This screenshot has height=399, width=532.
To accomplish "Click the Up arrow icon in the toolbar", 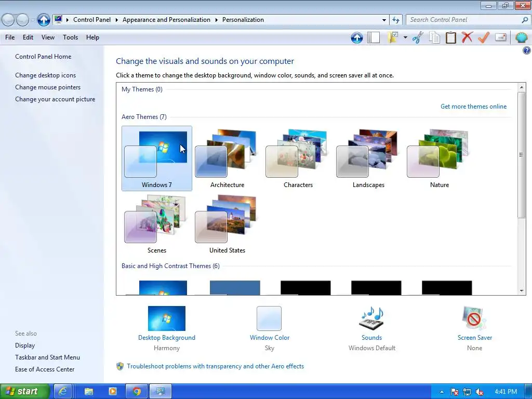I will (x=356, y=37).
